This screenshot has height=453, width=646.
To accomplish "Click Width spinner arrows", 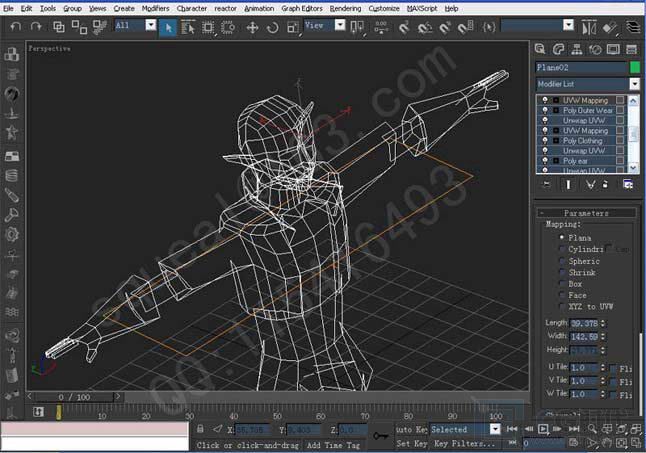I will tap(603, 336).
